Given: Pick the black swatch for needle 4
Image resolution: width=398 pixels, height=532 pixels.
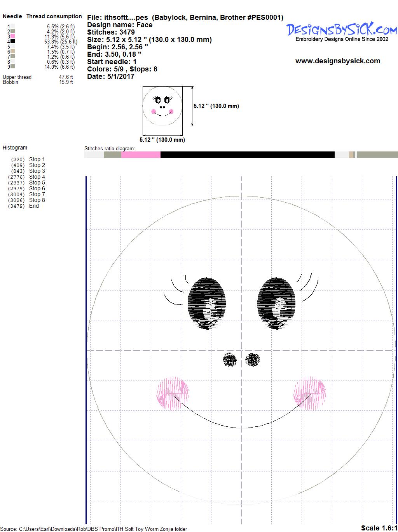Looking at the screenshot, I should 13,41.
